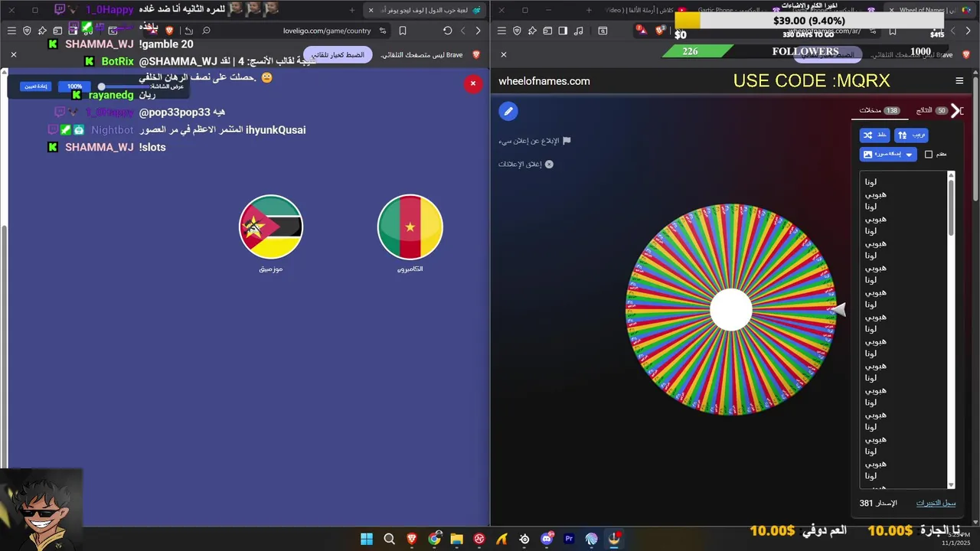Open Chrome from the taskbar

(434, 539)
